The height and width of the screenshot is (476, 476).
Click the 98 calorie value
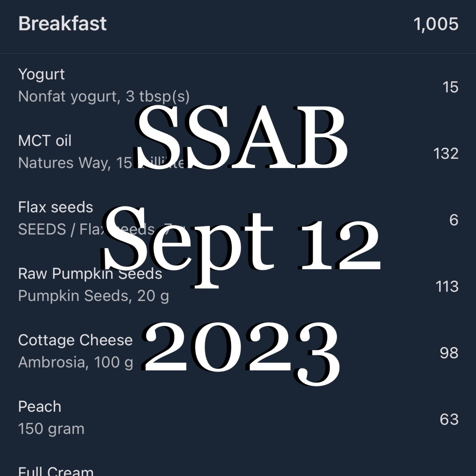click(x=449, y=353)
